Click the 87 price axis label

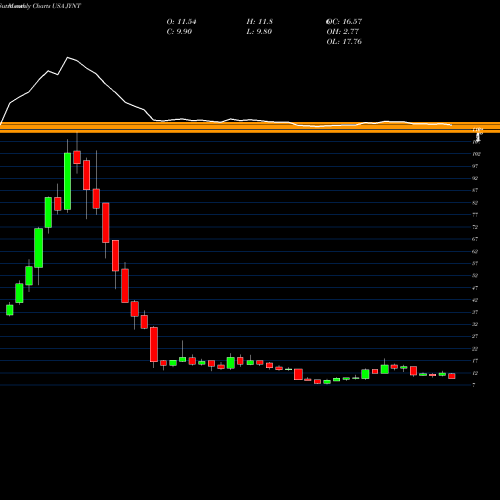click(475, 190)
